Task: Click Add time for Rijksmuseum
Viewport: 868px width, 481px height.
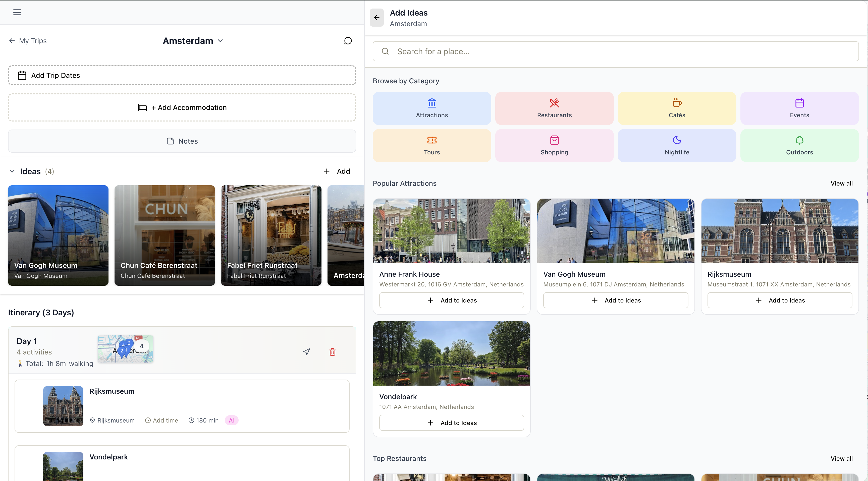Action: tap(161, 420)
